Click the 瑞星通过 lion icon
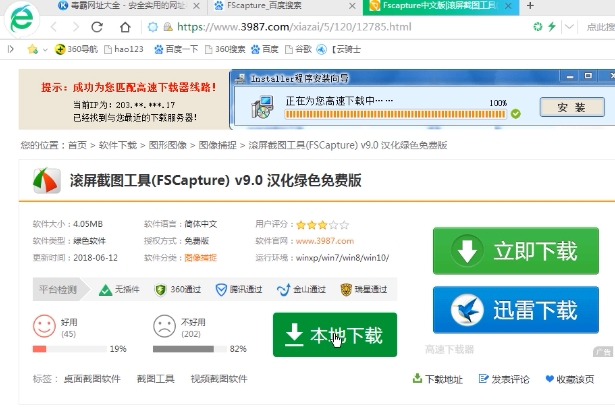The width and height of the screenshot is (615, 409). (346, 289)
